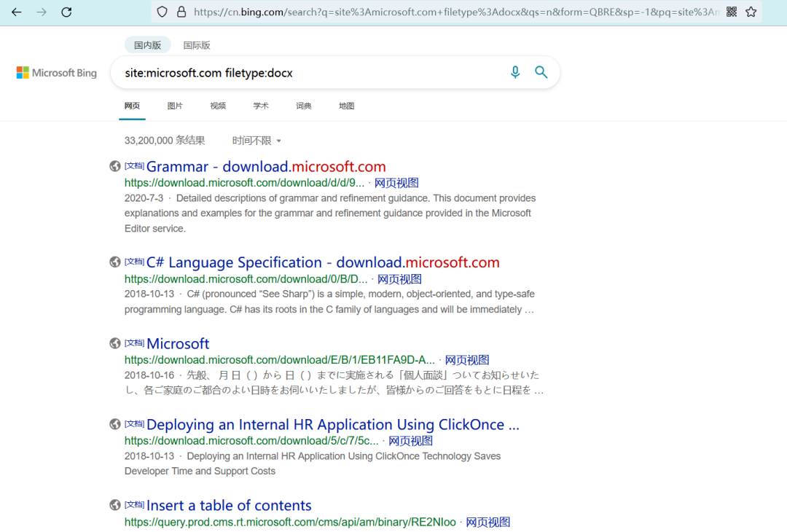
Task: Click the EB11FA9D green download URL
Action: point(280,360)
